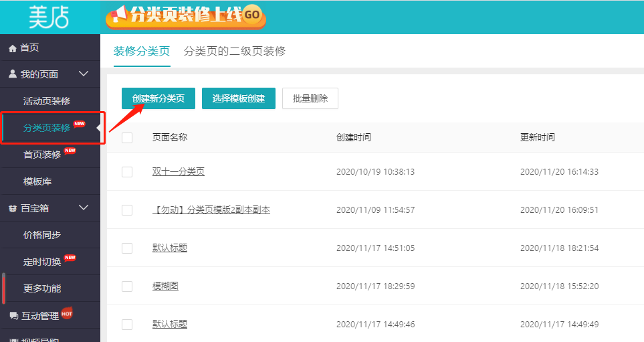The height and width of the screenshot is (342, 644).
Task: Click the home icon beside 首页
Action: coord(12,48)
